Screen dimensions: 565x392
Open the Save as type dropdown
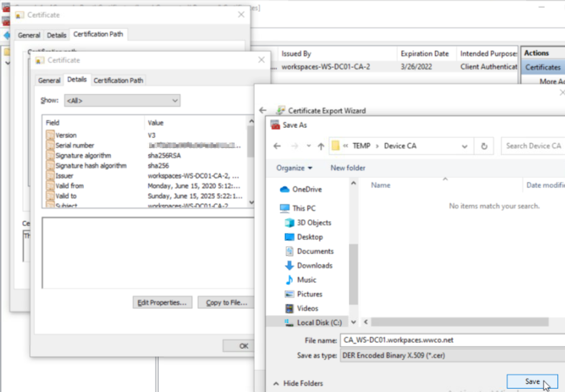point(452,355)
